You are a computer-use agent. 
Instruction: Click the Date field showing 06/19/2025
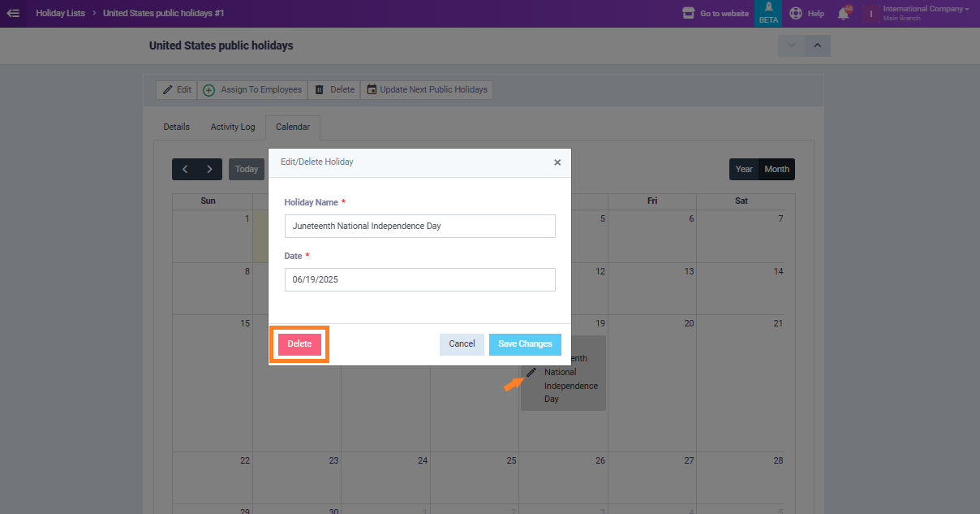[x=420, y=279]
